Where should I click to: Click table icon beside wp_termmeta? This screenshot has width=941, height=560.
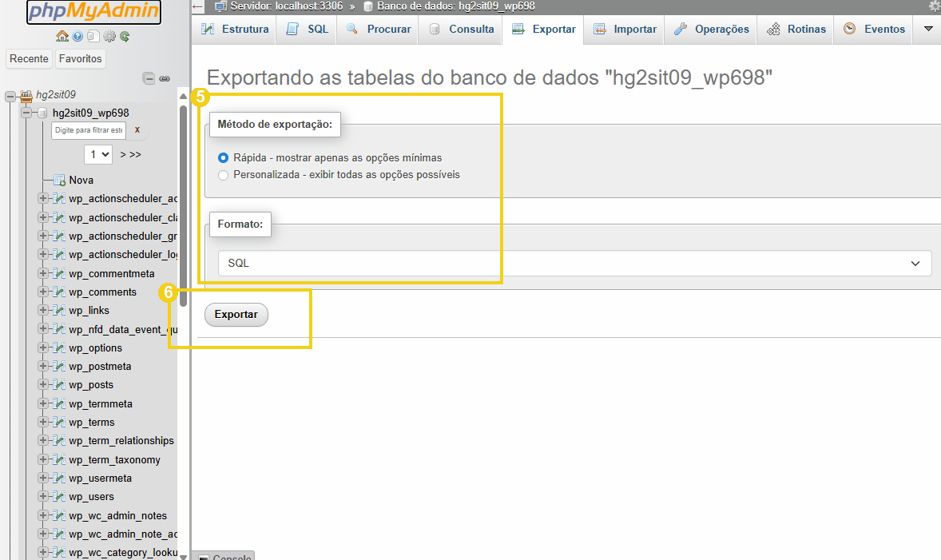tap(59, 403)
